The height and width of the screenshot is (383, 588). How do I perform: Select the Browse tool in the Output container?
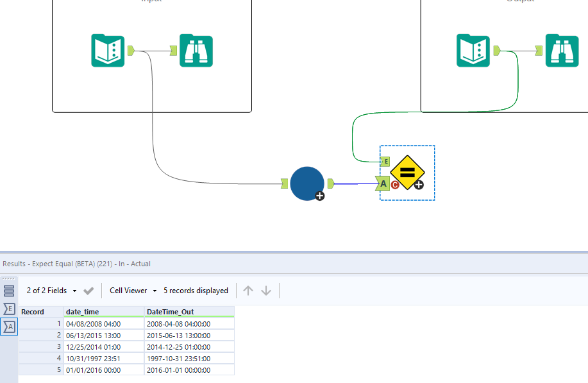point(562,50)
